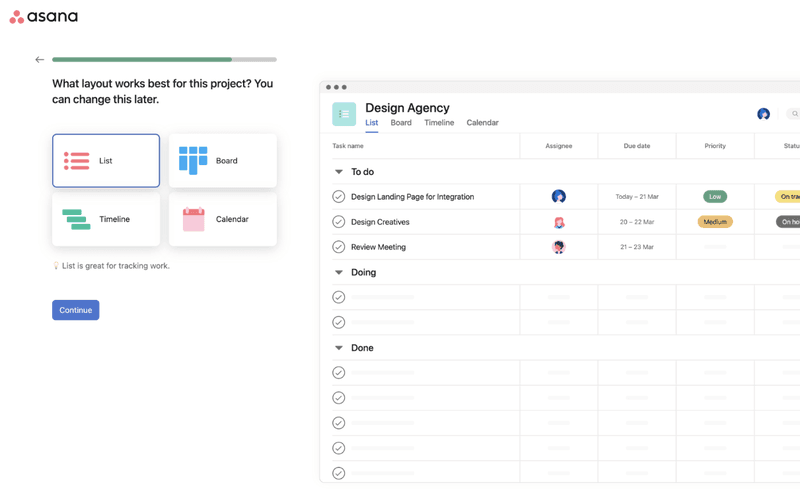
Task: Click the Due date column header
Action: pos(637,146)
